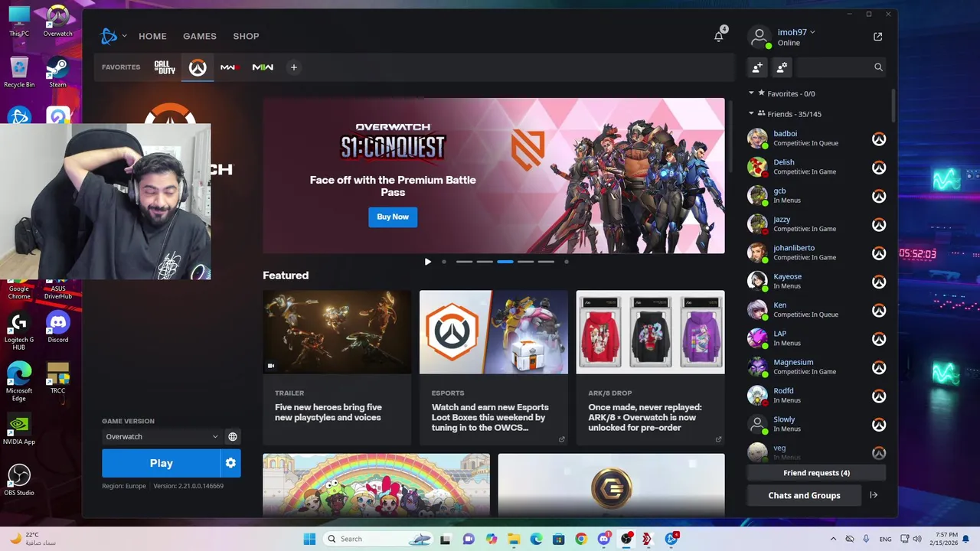
Task: Go to the HOME tab
Action: [152, 36]
